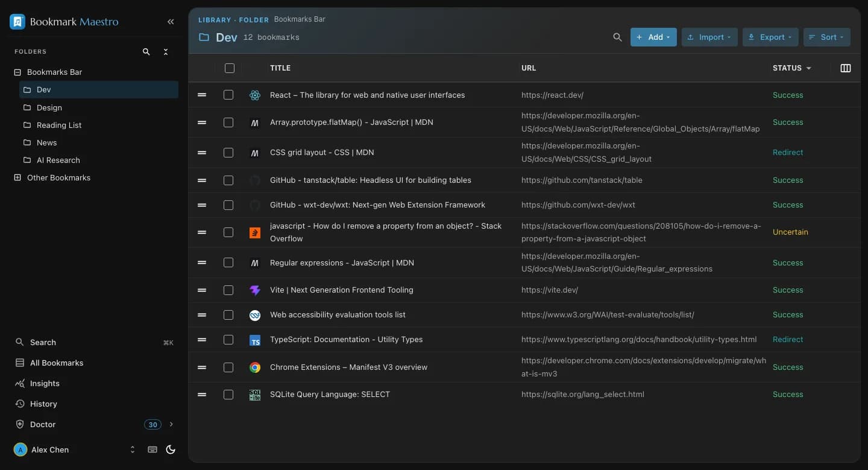Grab drag handle of SQLite row
Viewport: 868px width, 470px height.
[x=202, y=395]
